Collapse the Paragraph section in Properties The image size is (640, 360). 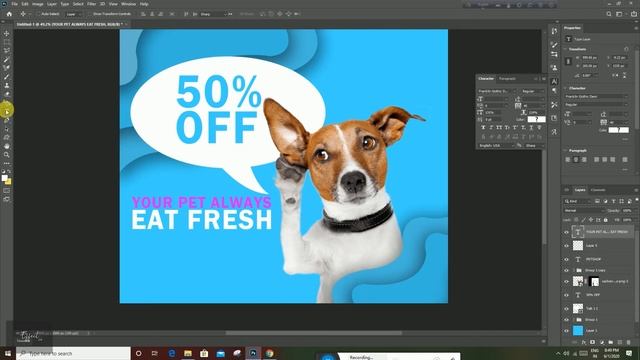[566, 151]
